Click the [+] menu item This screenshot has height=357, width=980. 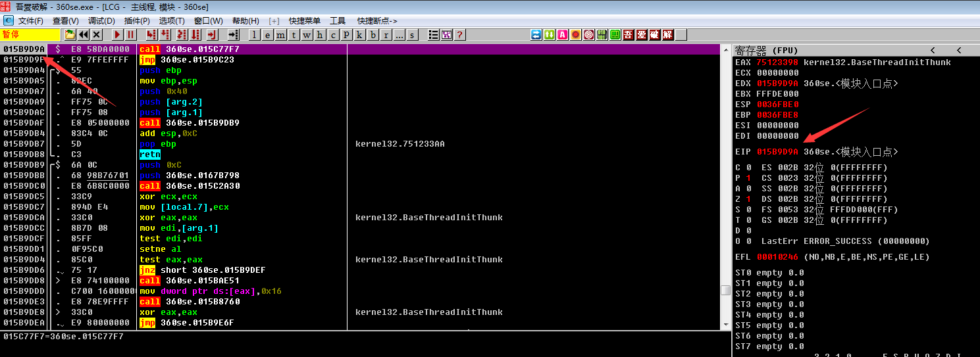point(274,21)
